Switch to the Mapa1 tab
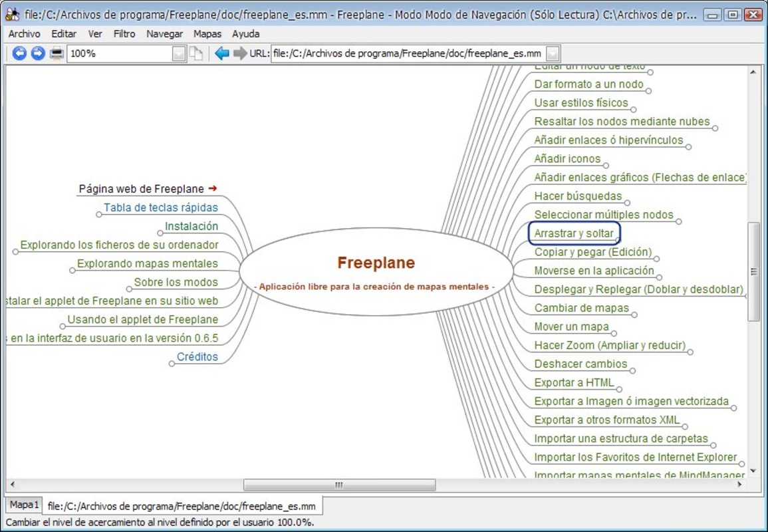This screenshot has width=768, height=532. click(24, 505)
